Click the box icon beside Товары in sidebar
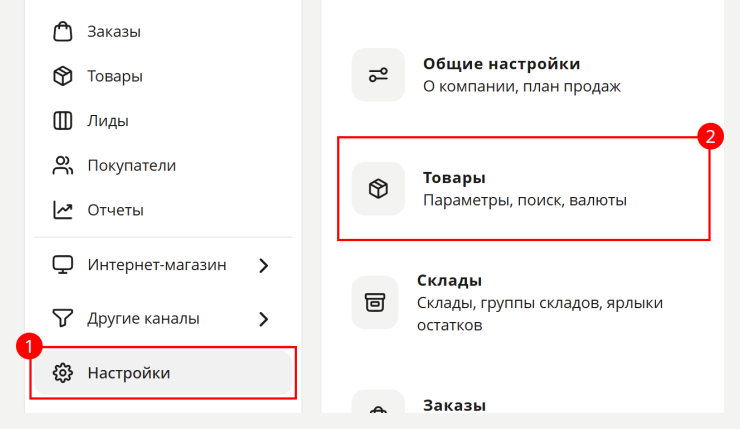The width and height of the screenshot is (740, 429). [62, 76]
